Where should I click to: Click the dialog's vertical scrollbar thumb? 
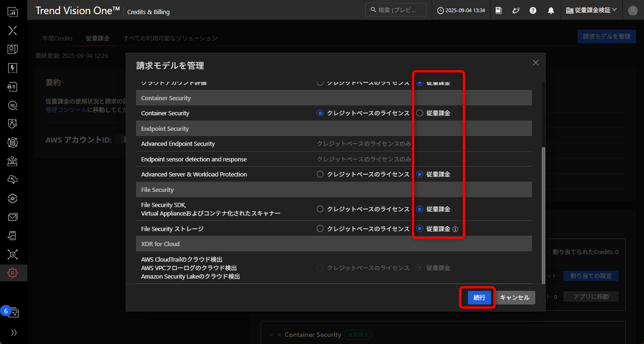click(543, 216)
